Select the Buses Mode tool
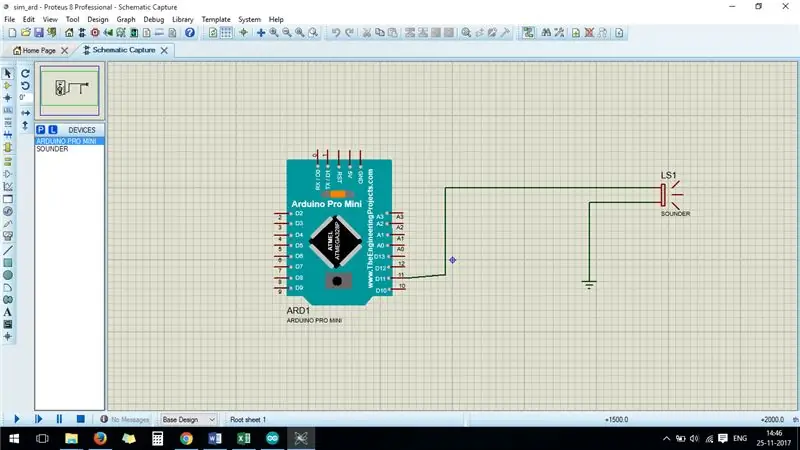 [8, 135]
